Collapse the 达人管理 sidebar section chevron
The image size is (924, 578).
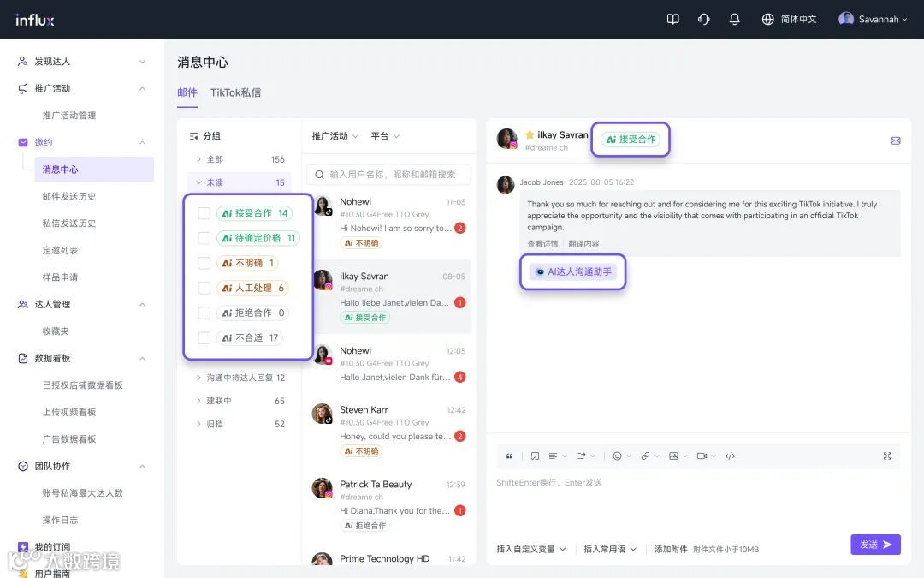(142, 304)
